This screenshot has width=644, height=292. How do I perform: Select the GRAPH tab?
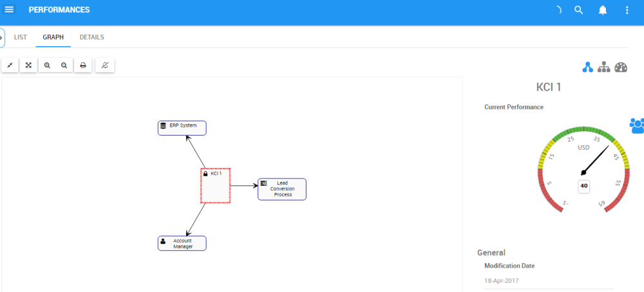[53, 37]
